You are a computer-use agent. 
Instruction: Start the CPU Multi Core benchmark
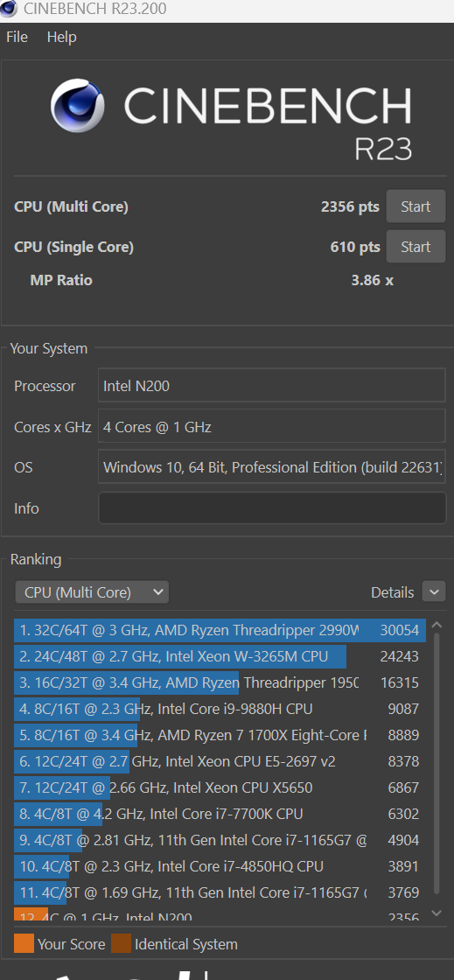416,206
